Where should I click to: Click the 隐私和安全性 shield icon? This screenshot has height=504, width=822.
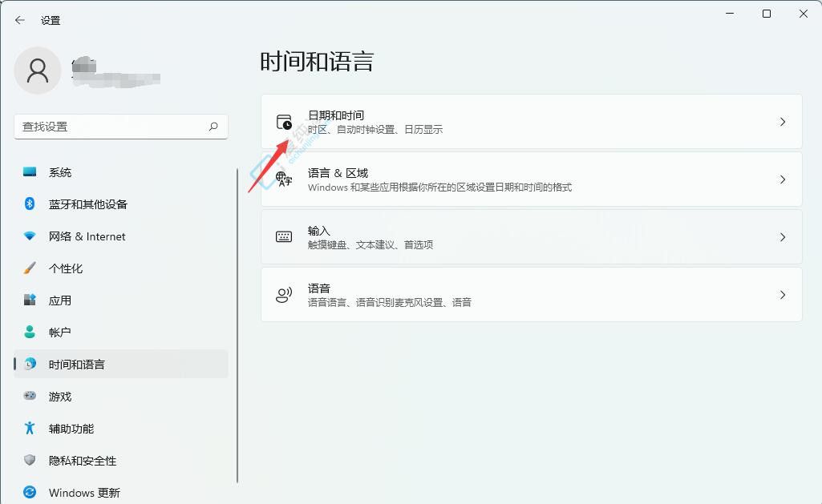click(x=27, y=461)
